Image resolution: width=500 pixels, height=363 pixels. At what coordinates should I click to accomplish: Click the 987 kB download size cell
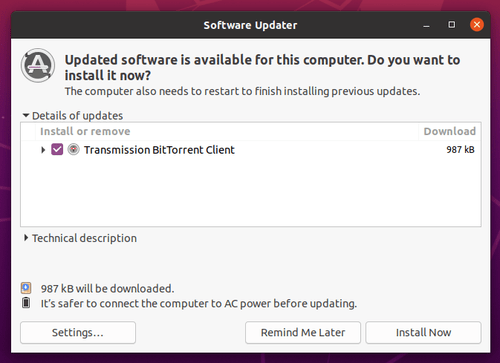click(x=460, y=150)
